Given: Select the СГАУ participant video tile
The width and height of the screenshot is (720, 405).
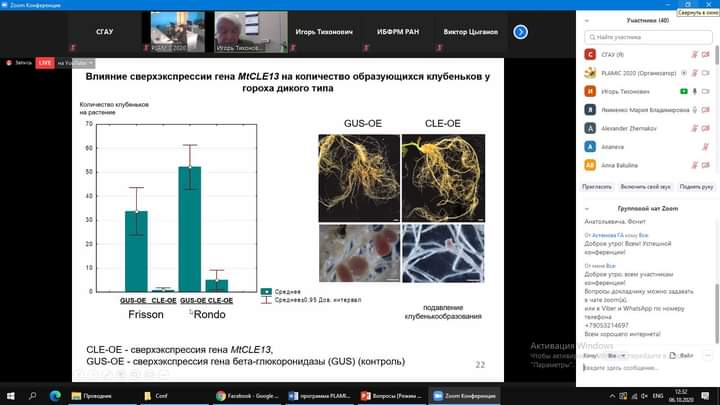Looking at the screenshot, I should pos(105,32).
